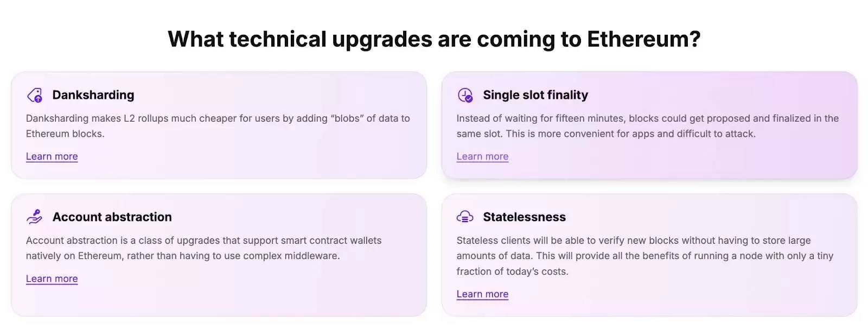868x335 pixels.
Task: Select the Account abstraction card panel
Action: 219,255
